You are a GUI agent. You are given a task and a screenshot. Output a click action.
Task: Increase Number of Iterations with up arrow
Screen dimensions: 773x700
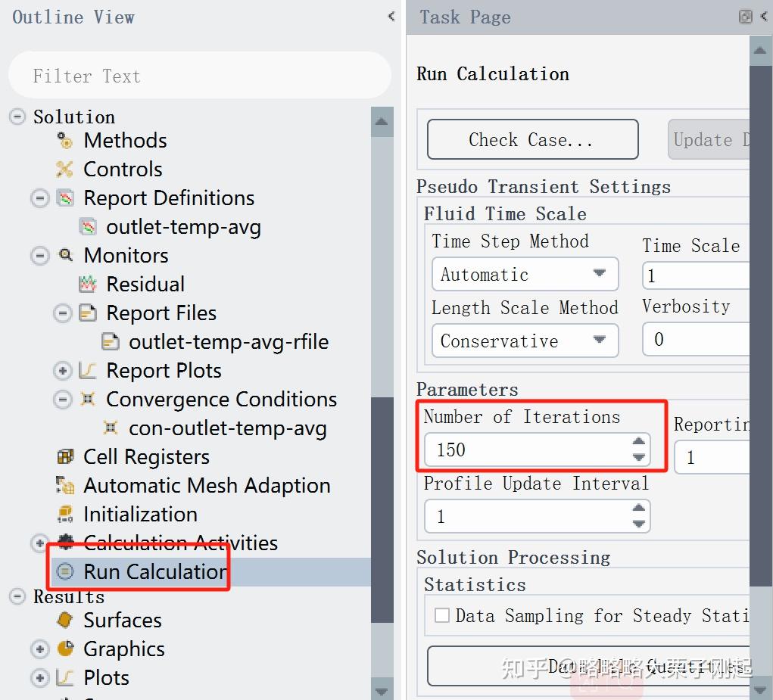639,442
